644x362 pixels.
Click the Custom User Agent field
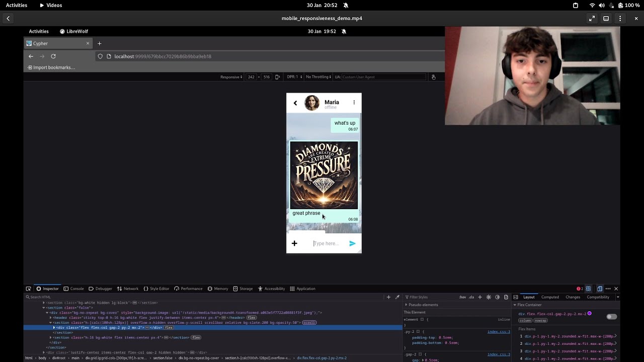pos(383,77)
